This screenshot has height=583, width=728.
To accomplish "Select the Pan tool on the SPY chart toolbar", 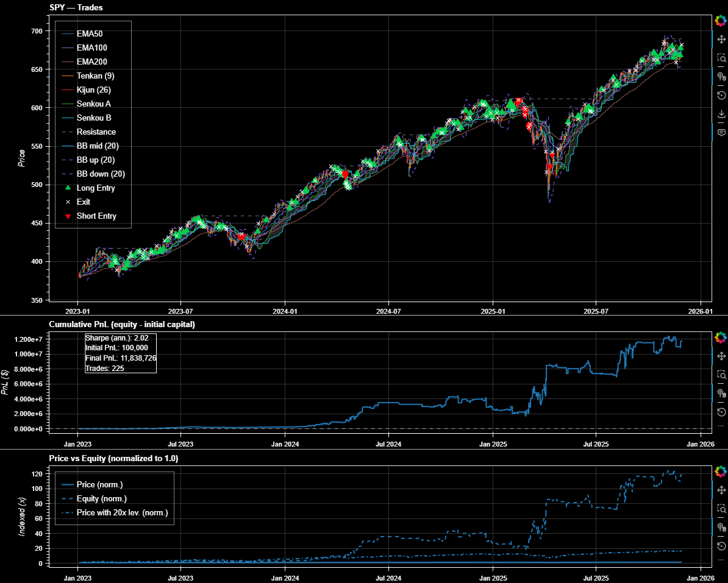I will [720, 40].
